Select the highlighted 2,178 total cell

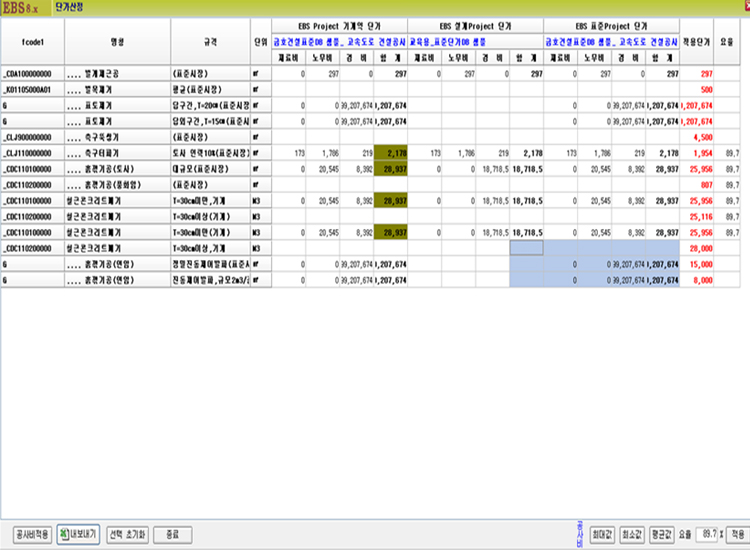pos(391,151)
